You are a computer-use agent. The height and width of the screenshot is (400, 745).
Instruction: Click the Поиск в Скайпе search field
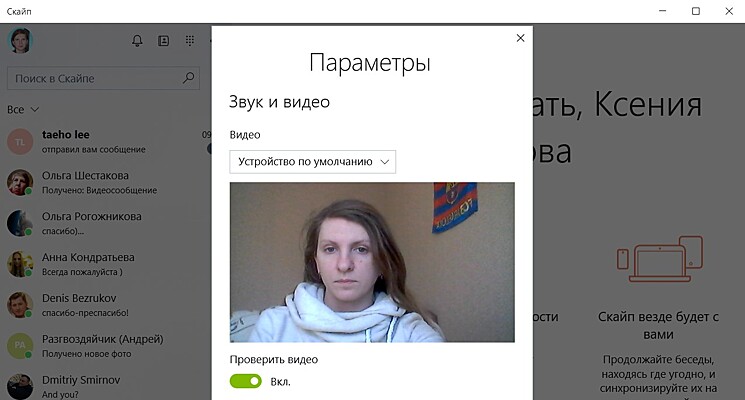tap(95, 78)
